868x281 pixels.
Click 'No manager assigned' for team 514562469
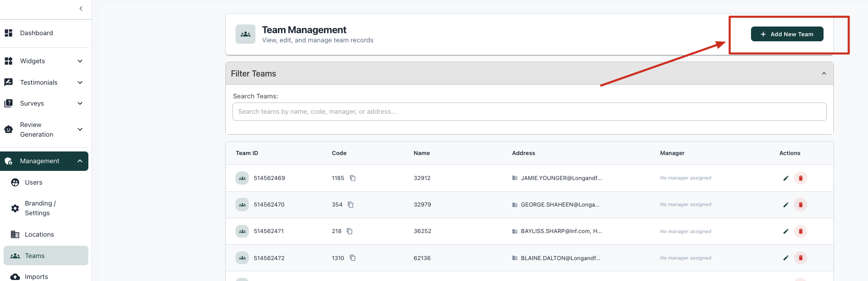685,178
